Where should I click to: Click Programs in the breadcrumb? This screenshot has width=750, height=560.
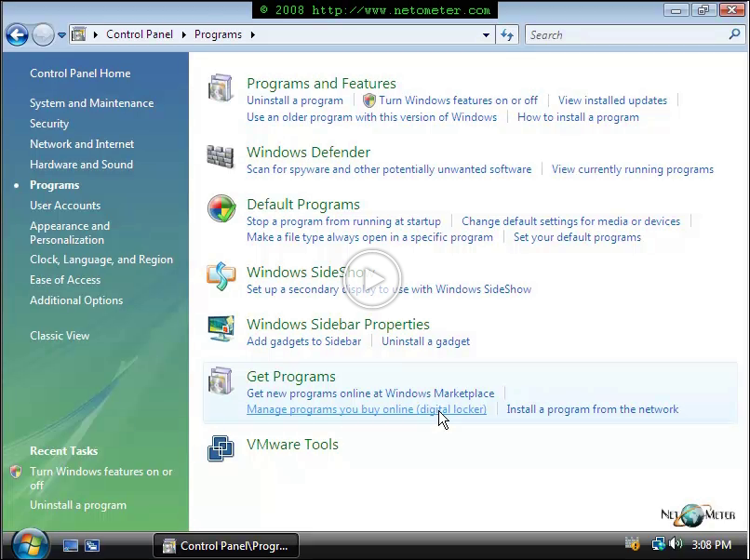[218, 34]
